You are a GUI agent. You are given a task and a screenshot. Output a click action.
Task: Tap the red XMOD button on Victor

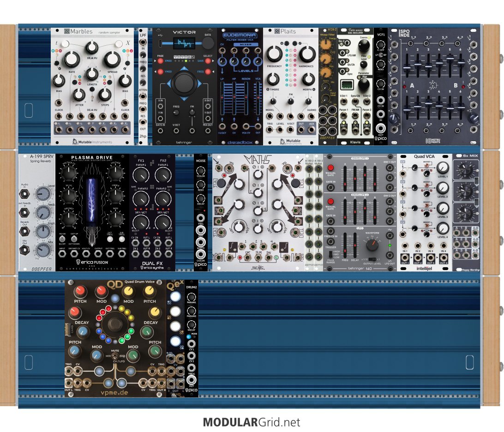[161, 61]
